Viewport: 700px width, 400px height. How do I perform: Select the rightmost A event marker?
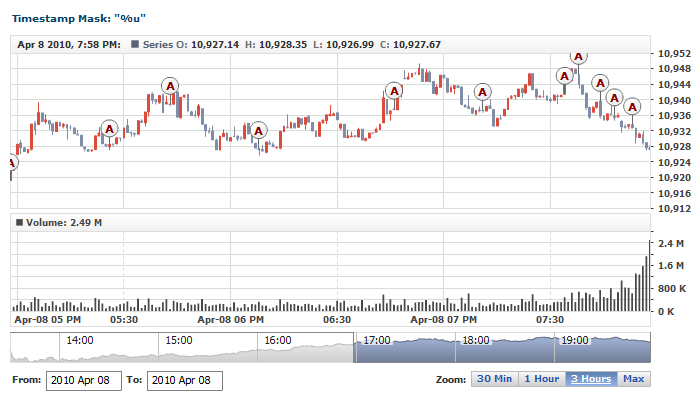[x=631, y=106]
